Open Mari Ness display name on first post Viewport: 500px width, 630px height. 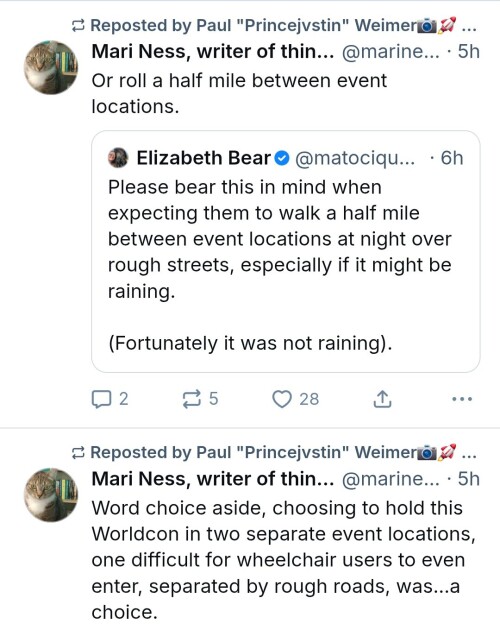click(x=213, y=51)
